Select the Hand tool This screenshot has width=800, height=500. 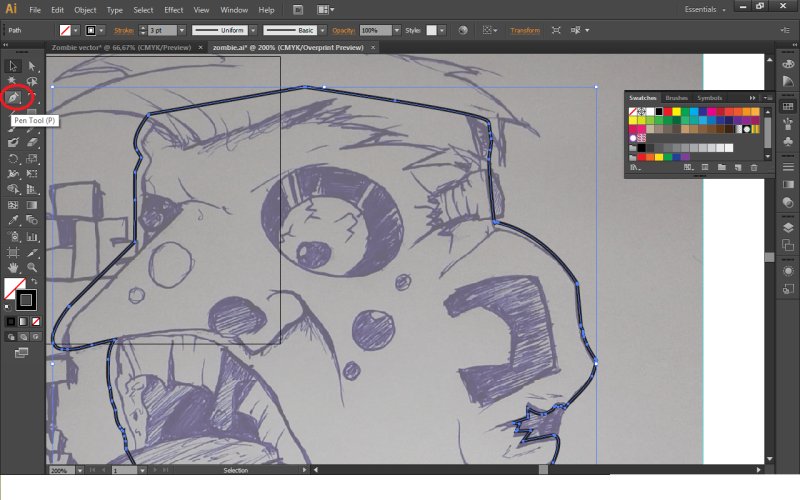13,267
